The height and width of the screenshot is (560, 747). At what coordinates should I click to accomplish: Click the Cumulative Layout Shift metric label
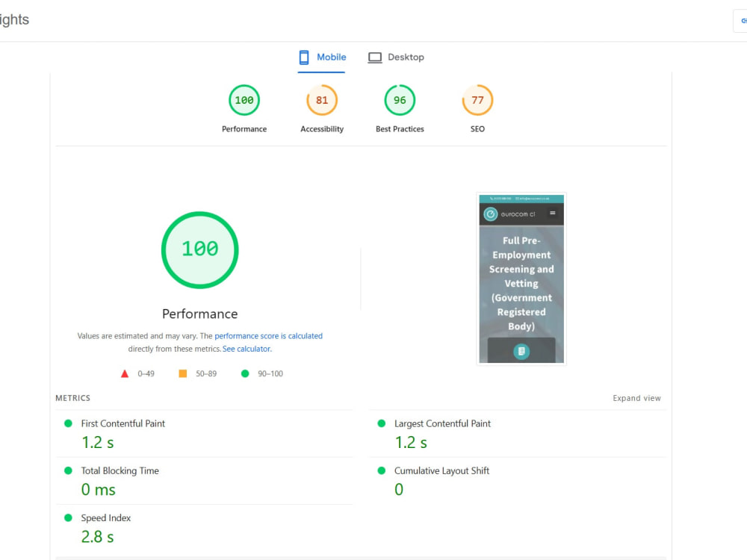tap(441, 470)
